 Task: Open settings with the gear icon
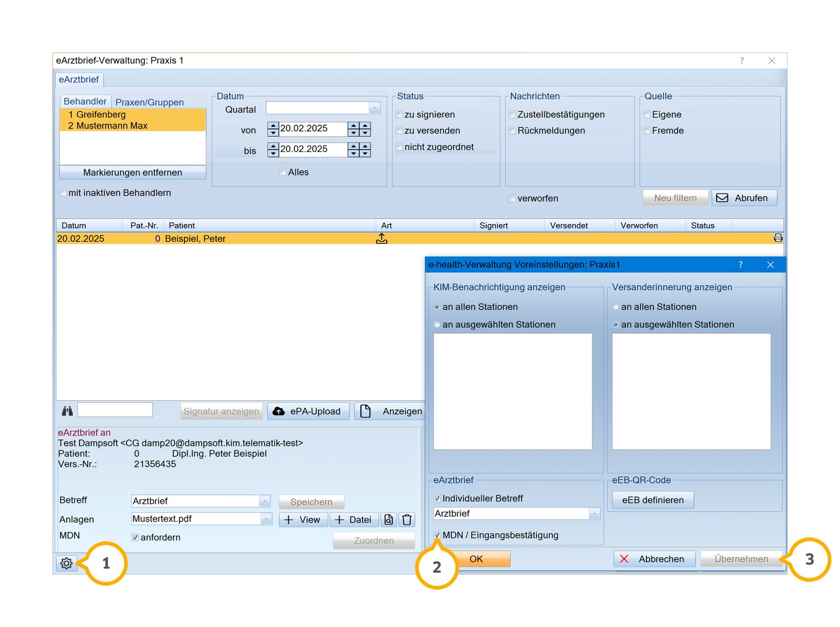click(x=66, y=563)
